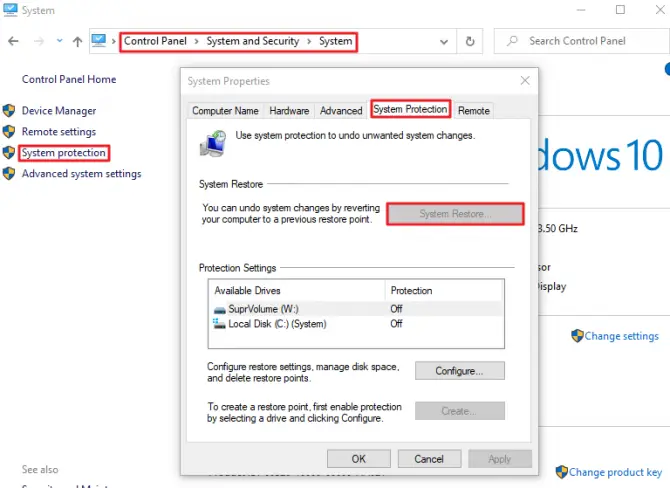Click the Available Drives column header
Image resolution: width=670 pixels, height=488 pixels.
(297, 291)
